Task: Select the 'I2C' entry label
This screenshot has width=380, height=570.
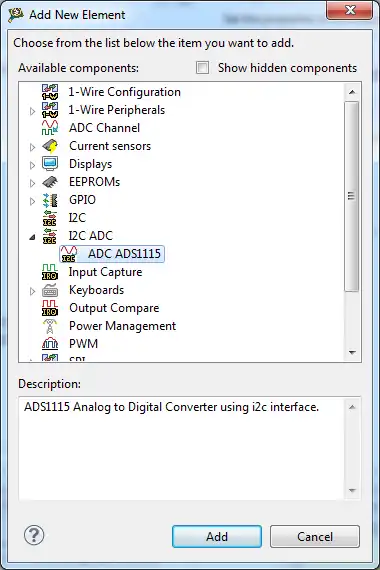Action: pos(77,218)
